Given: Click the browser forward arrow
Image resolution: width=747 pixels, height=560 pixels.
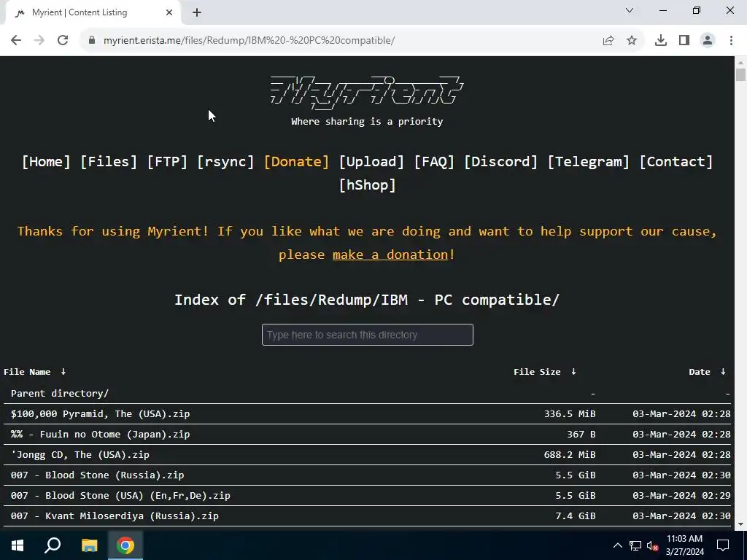Looking at the screenshot, I should 39,41.
